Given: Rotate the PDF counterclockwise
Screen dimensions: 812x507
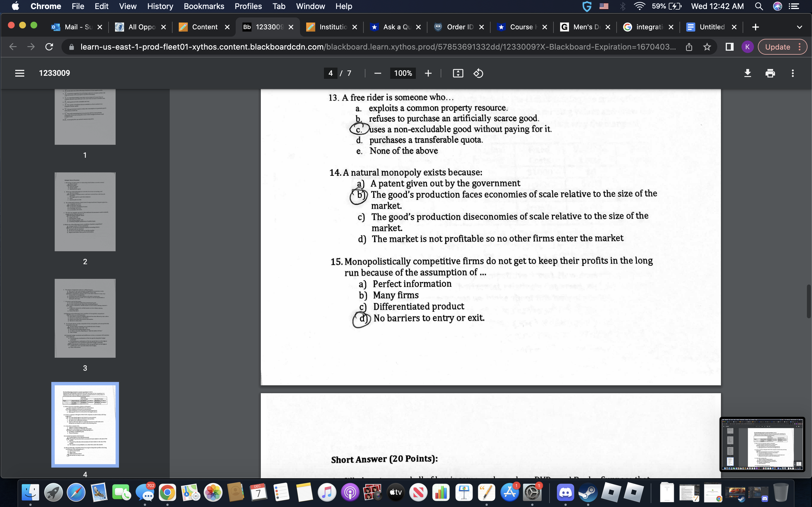Looking at the screenshot, I should point(479,73).
